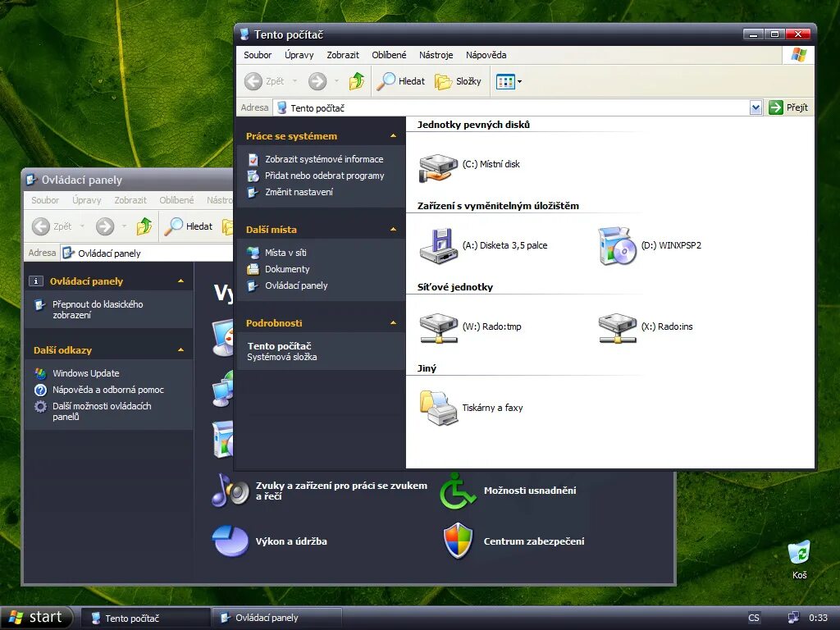Select the (A:) Disketa 3,5 palce floppy icon
840x630 pixels.
(438, 246)
